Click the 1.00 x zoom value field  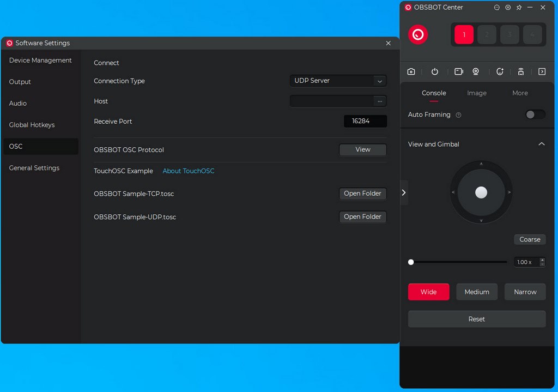point(526,262)
